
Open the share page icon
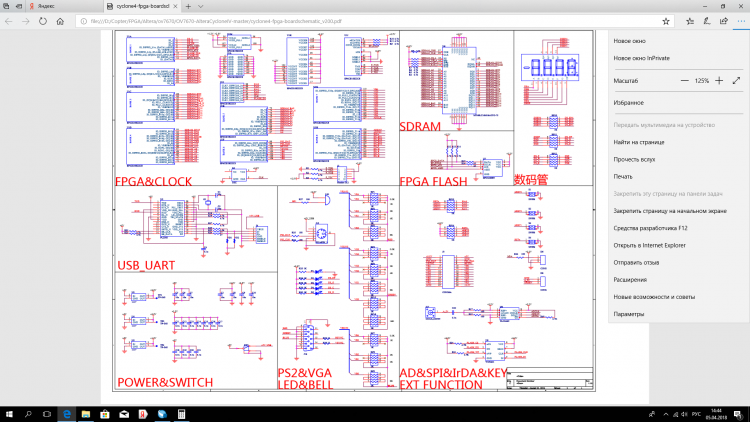[x=724, y=21]
